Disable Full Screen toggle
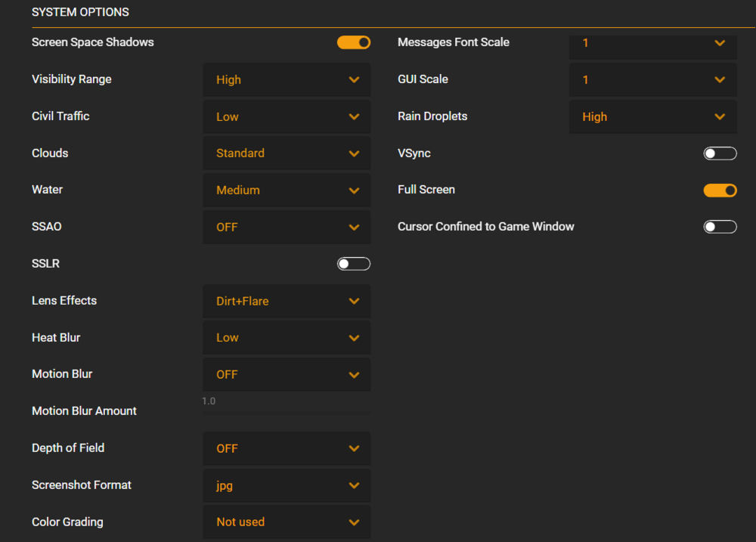The width and height of the screenshot is (756, 542). pos(720,190)
